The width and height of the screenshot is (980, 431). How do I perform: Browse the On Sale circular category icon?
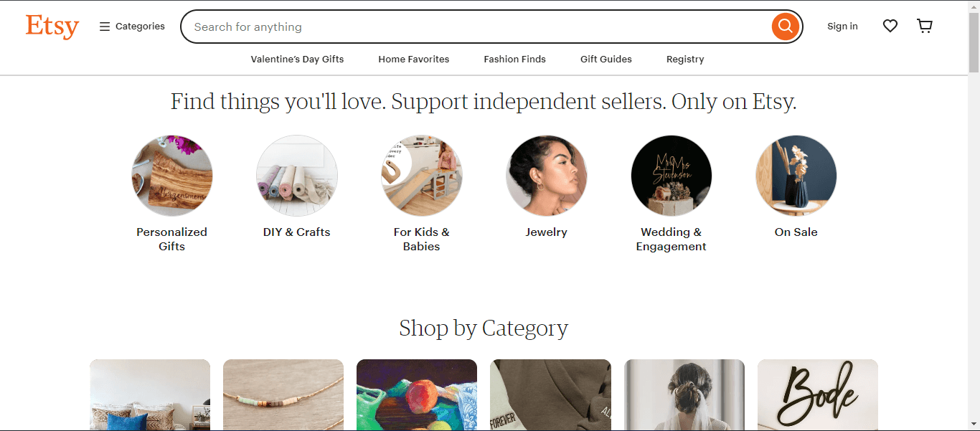(x=796, y=175)
